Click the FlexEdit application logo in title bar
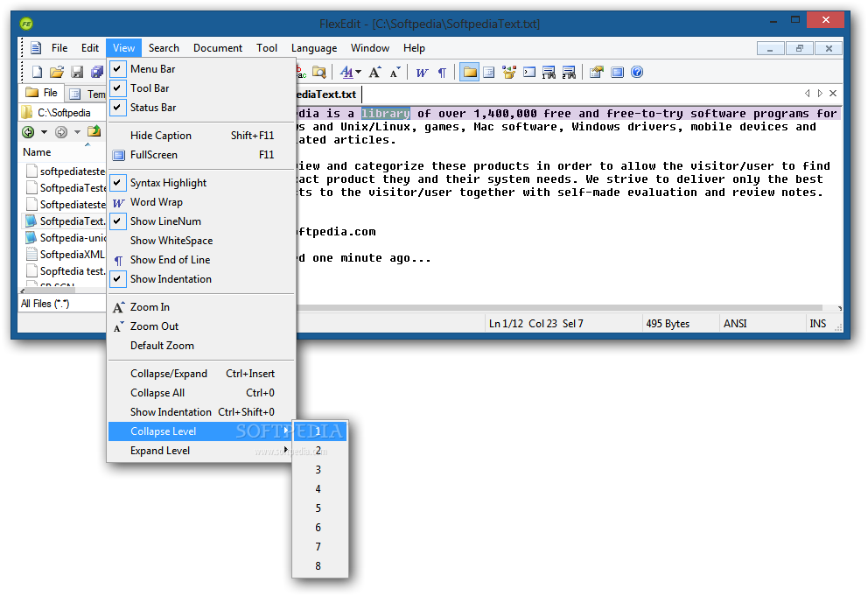 (26, 24)
